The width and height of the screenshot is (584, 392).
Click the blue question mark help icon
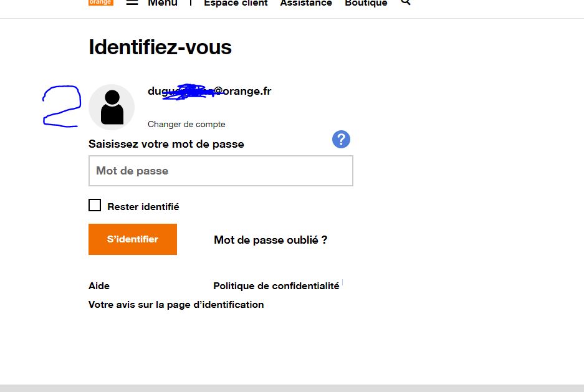coord(341,140)
